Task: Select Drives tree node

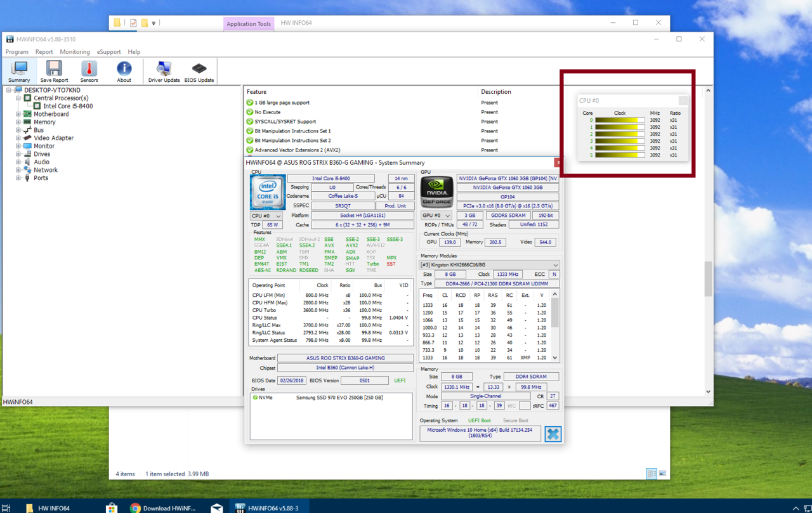Action: pyautogui.click(x=42, y=154)
